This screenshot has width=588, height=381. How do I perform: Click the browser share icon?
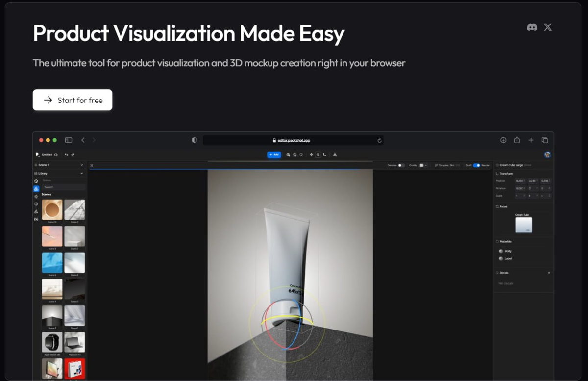[x=517, y=140]
